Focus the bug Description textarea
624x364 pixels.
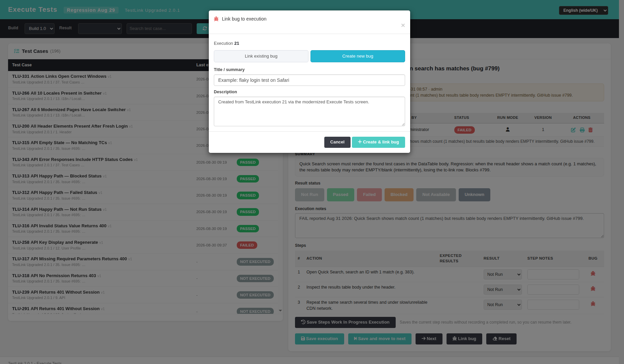pyautogui.click(x=309, y=111)
